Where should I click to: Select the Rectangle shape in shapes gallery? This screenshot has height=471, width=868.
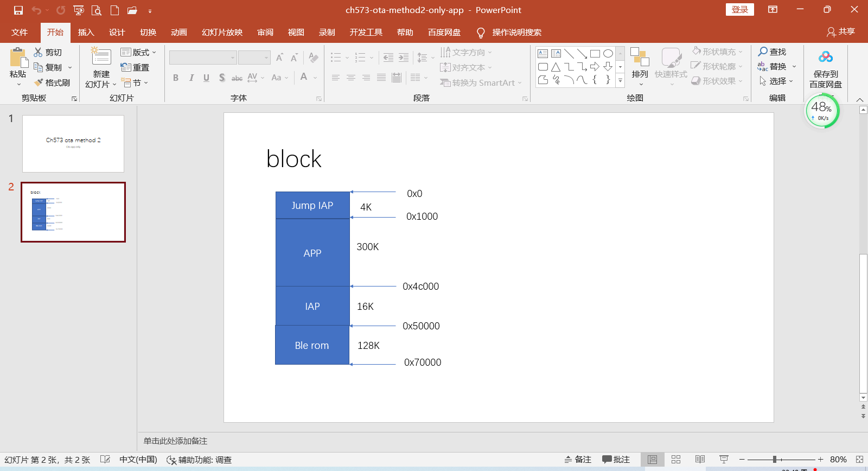pos(595,54)
